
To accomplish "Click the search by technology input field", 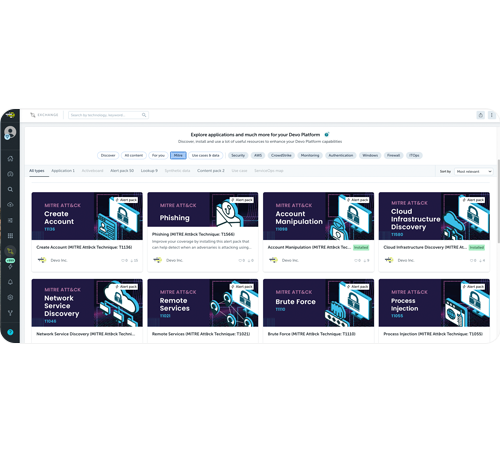I will pyautogui.click(x=108, y=115).
